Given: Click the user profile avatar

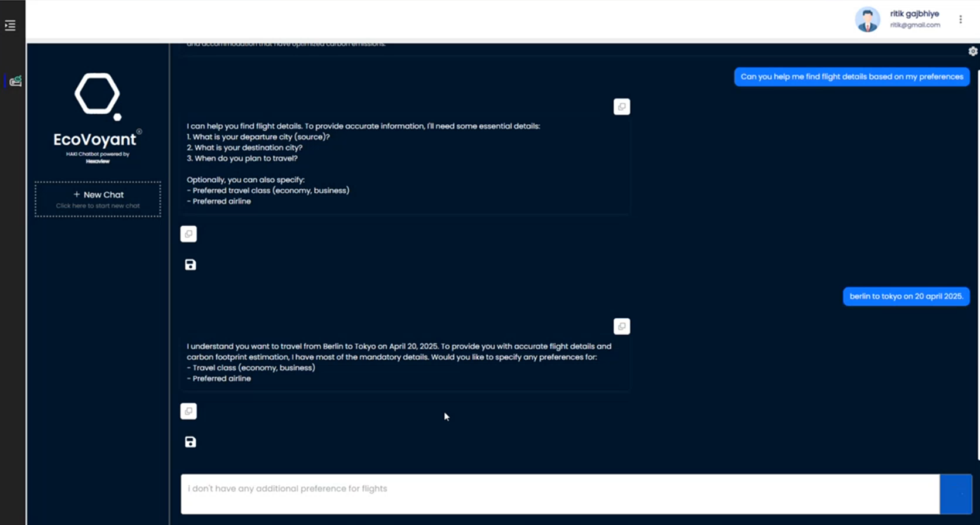Looking at the screenshot, I should click(867, 19).
